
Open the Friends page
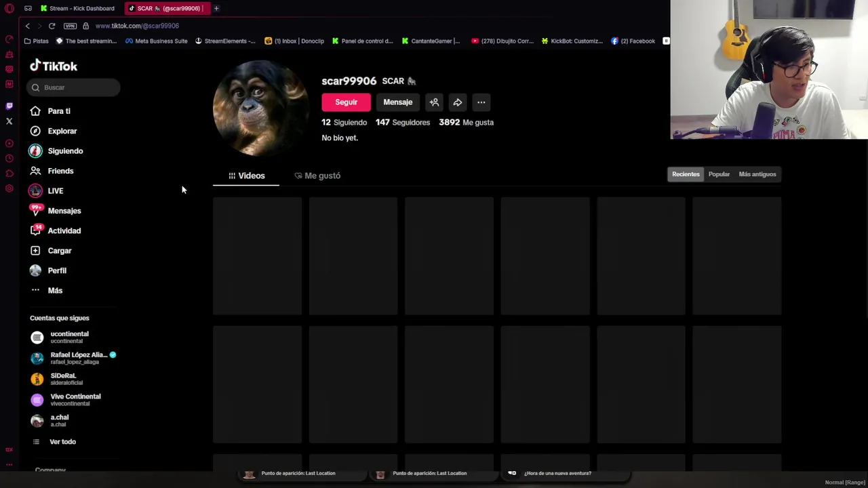coord(52,171)
